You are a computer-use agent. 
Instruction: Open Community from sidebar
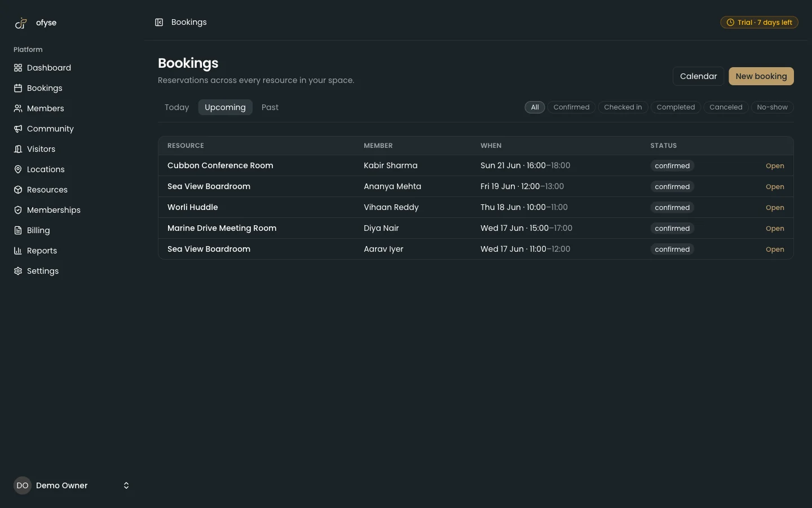(50, 129)
